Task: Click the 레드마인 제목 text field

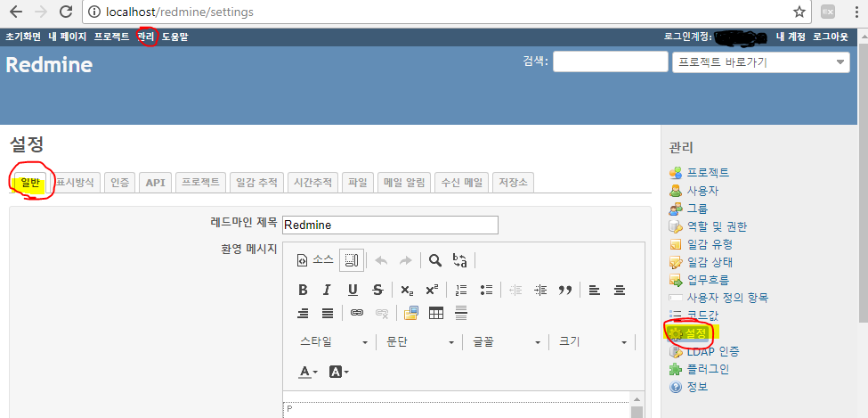Action: tap(390, 225)
